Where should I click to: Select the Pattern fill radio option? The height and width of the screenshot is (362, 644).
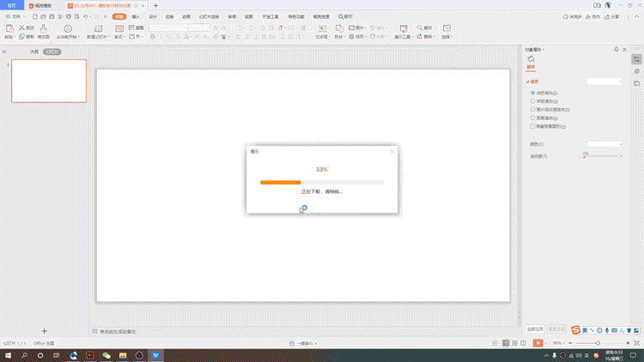coord(532,118)
